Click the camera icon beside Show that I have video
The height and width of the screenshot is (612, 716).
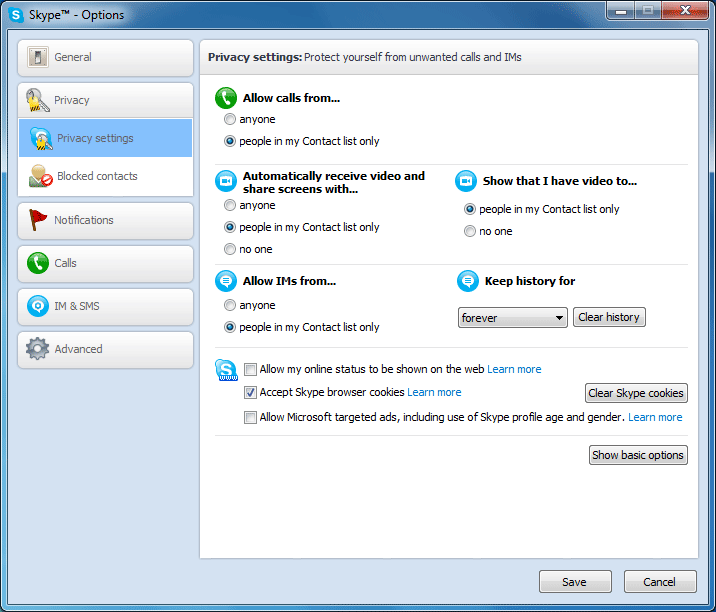pyautogui.click(x=466, y=181)
